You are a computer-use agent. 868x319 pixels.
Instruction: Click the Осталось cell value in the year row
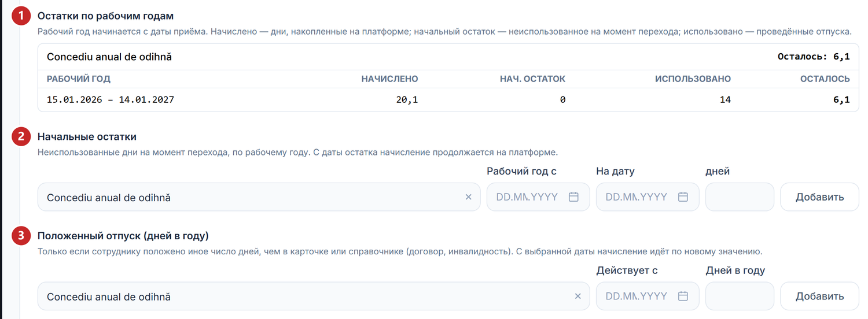coord(841,100)
